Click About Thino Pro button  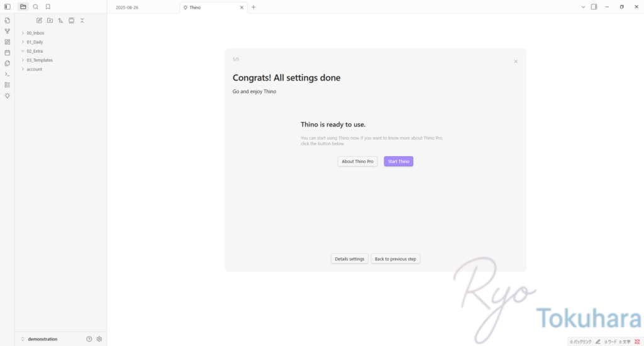pyautogui.click(x=357, y=161)
